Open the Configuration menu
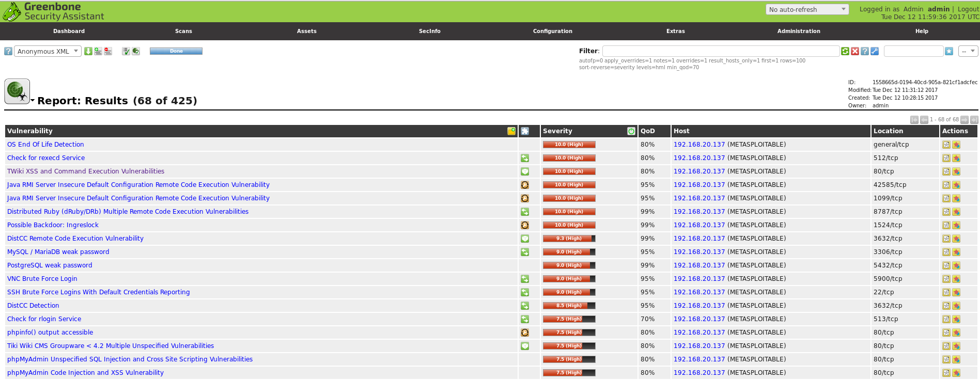980x380 pixels. point(553,31)
